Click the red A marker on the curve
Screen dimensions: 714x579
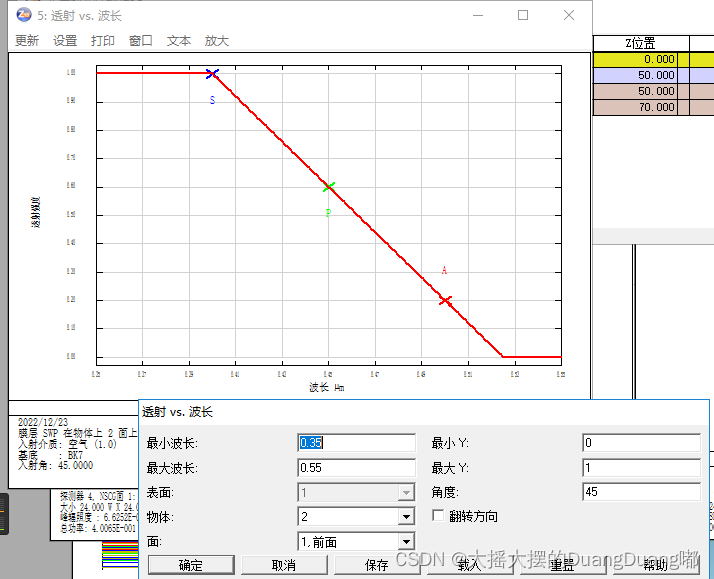[x=445, y=300]
